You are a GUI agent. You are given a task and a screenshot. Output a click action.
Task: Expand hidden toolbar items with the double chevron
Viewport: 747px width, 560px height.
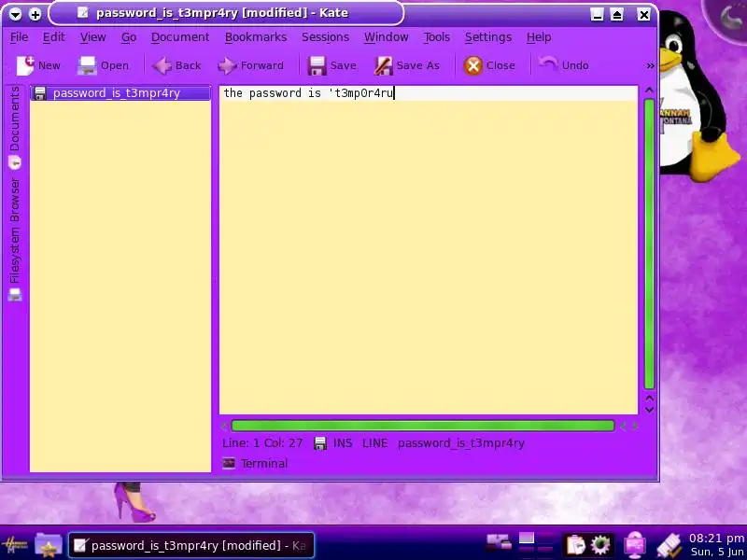(650, 65)
